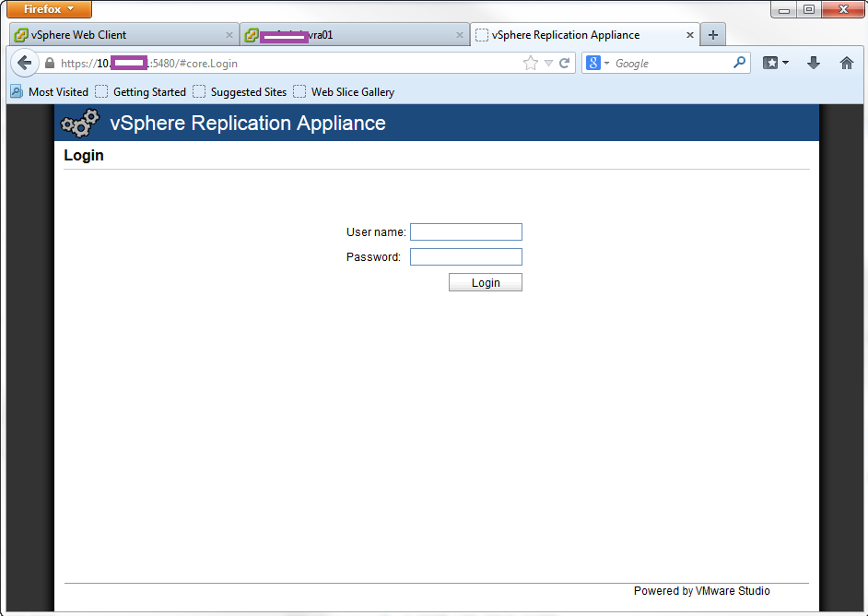Open the Most Visited bookmarks folder

(49, 92)
